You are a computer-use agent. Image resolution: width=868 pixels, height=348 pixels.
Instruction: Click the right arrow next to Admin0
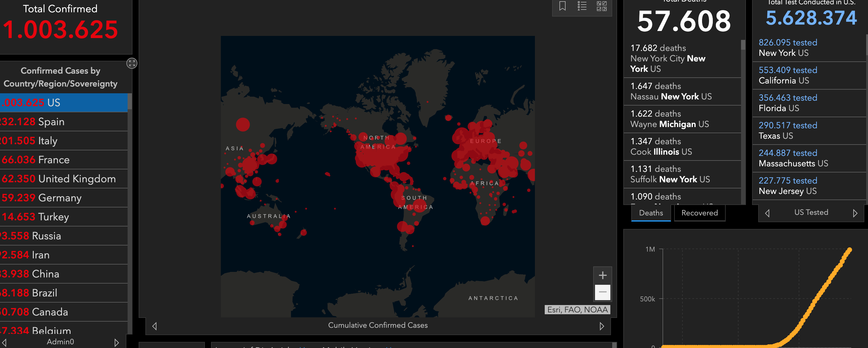tap(117, 342)
